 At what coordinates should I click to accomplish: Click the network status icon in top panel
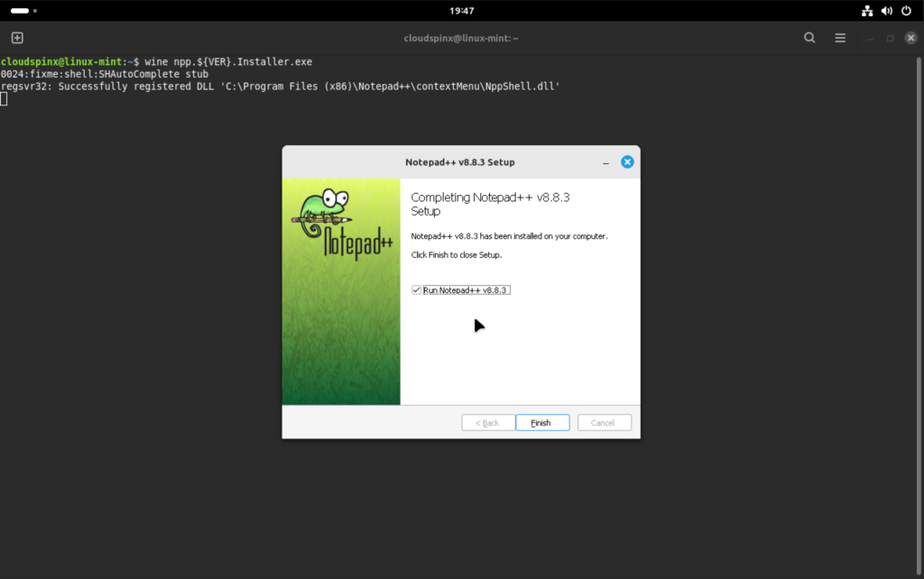pos(866,11)
